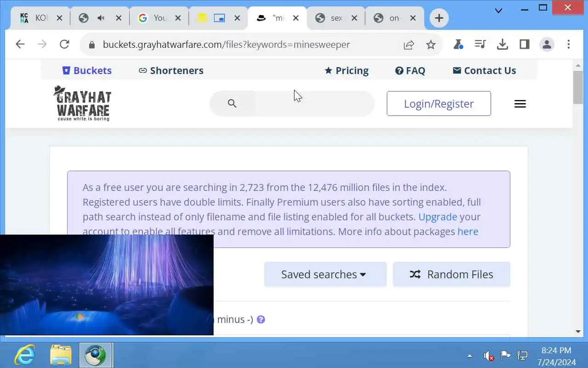Click the address bar URL
Image resolution: width=588 pixels, height=368 pixels.
click(226, 45)
